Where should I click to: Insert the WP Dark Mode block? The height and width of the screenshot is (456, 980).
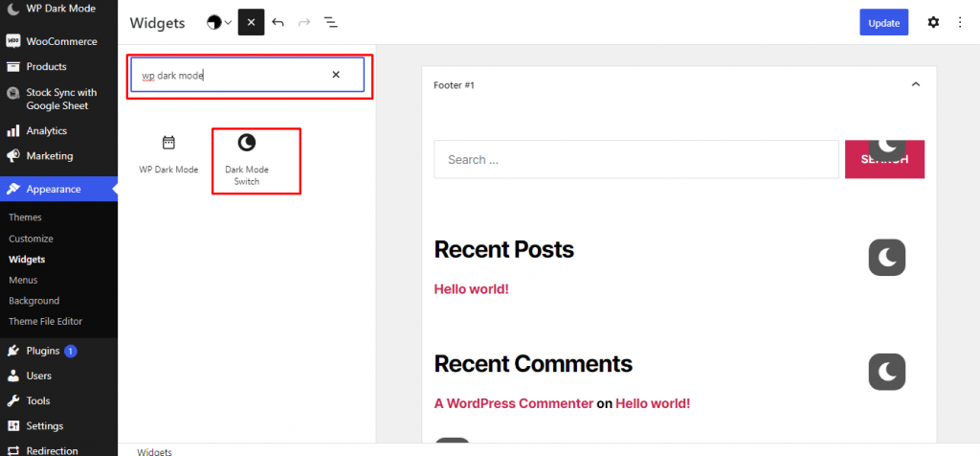(x=168, y=155)
